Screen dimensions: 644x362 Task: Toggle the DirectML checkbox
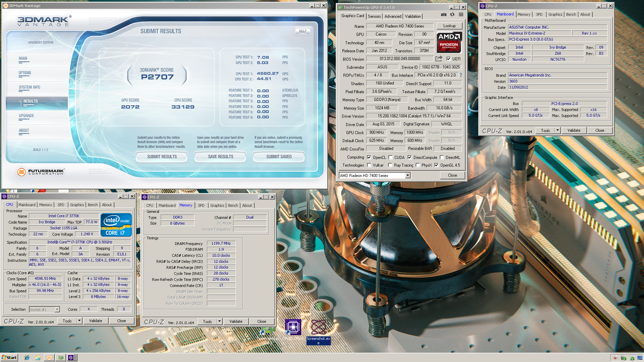(442, 157)
